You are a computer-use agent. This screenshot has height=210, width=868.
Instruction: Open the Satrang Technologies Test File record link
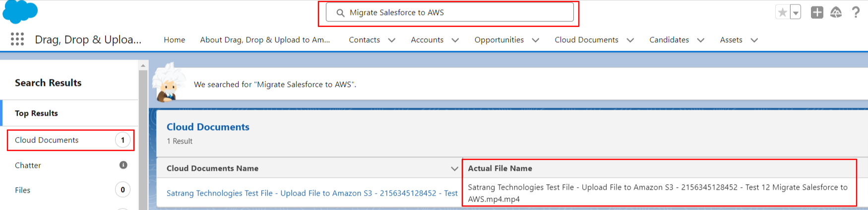click(x=312, y=193)
